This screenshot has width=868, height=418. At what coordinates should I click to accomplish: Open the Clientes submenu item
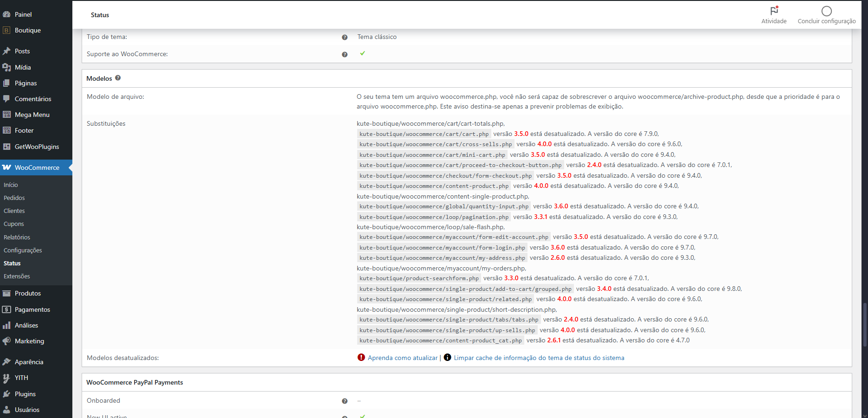tap(14, 211)
